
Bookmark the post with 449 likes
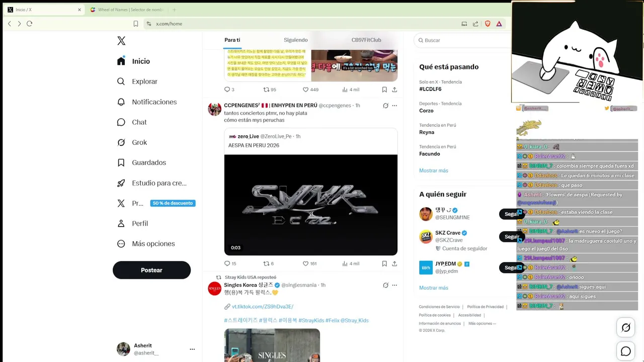[384, 89]
